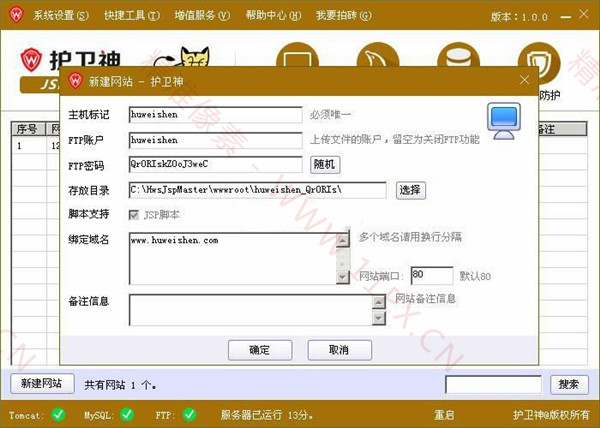
Task: Click the red shield logo beside 护卫神 banner
Action: 31,60
